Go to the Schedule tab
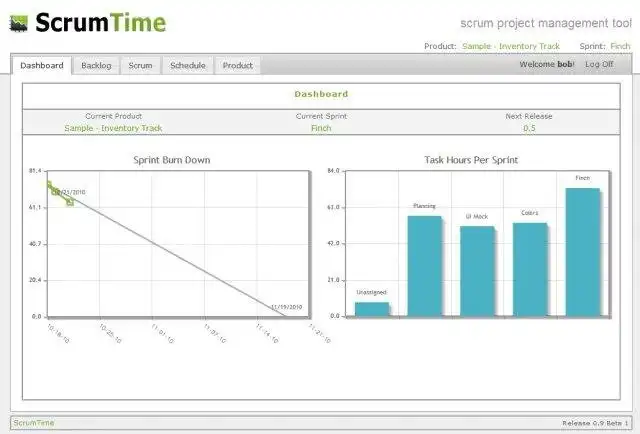The image size is (640, 434). (188, 65)
